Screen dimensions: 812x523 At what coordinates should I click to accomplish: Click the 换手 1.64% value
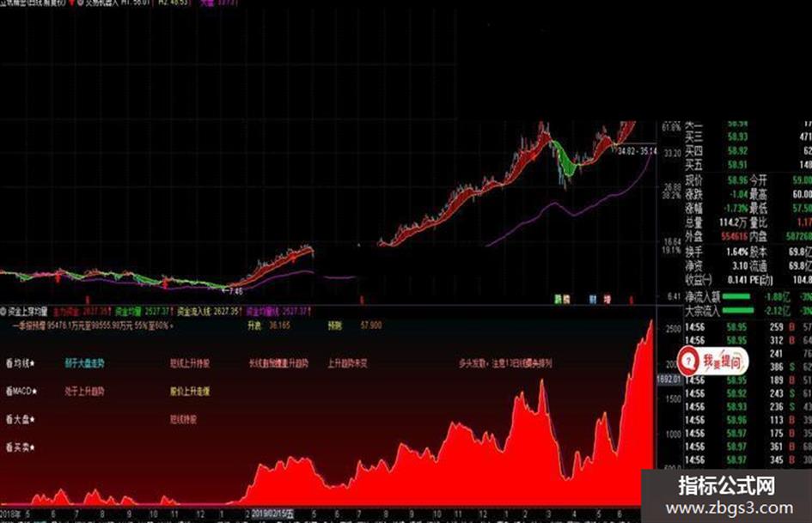click(x=737, y=252)
